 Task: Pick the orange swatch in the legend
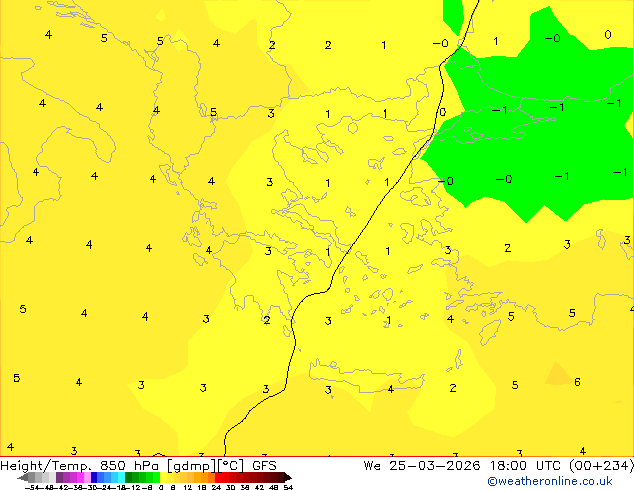(x=205, y=477)
